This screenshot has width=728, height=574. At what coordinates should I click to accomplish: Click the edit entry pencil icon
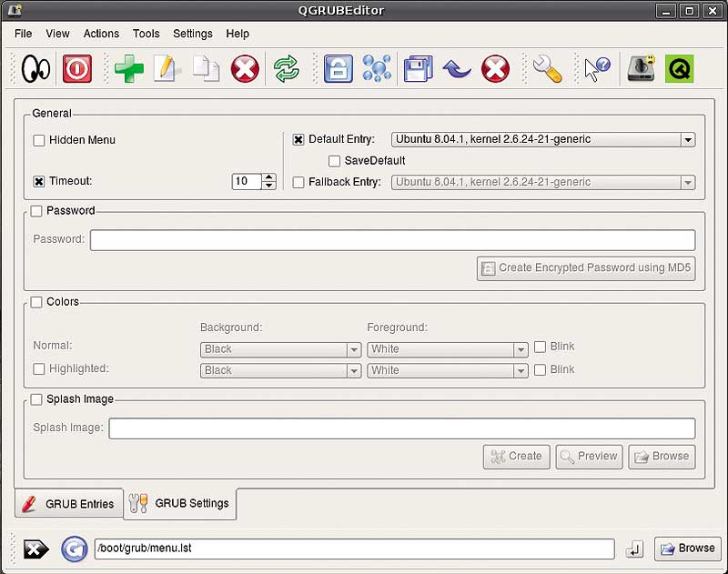tap(167, 69)
